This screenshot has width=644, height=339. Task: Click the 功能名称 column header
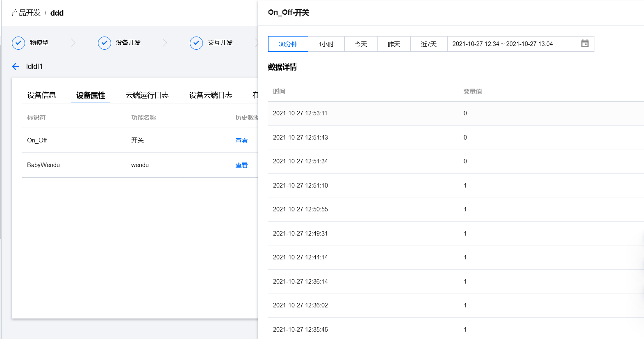click(143, 118)
